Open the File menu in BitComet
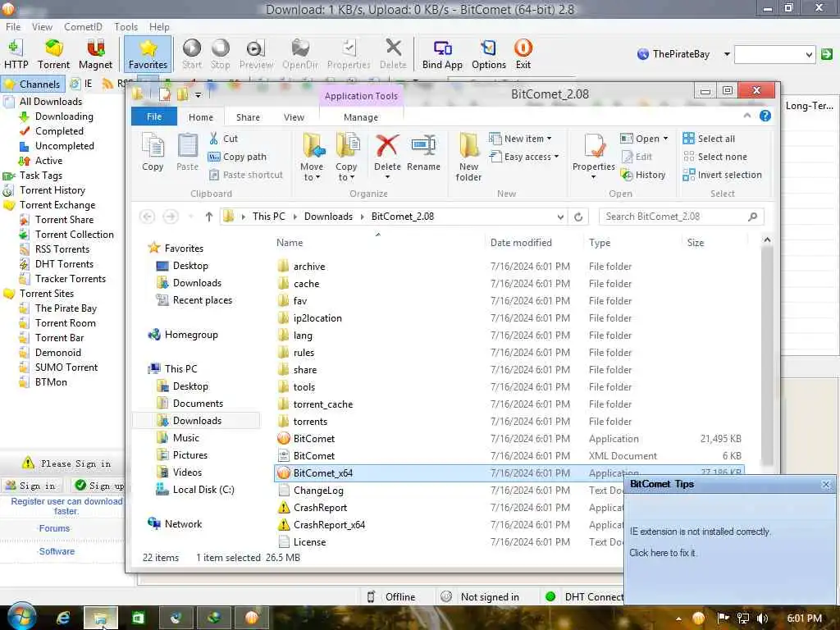The image size is (840, 630). (13, 26)
